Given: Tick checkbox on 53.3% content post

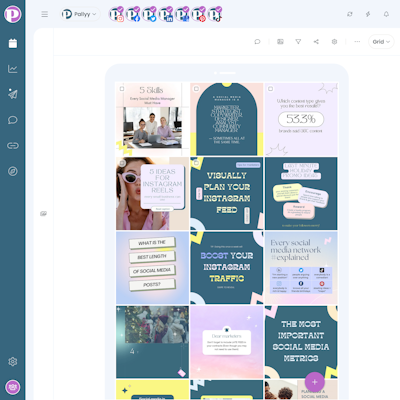Looking at the screenshot, I should pos(271,89).
